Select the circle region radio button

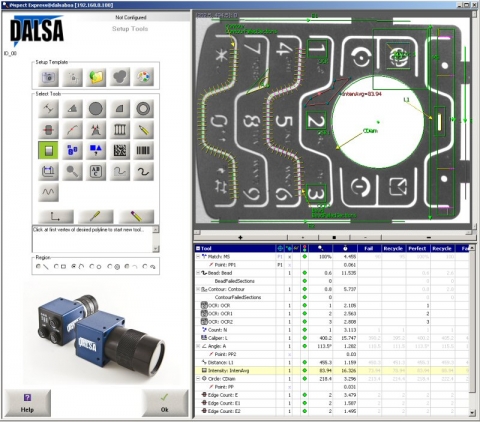tap(92, 267)
